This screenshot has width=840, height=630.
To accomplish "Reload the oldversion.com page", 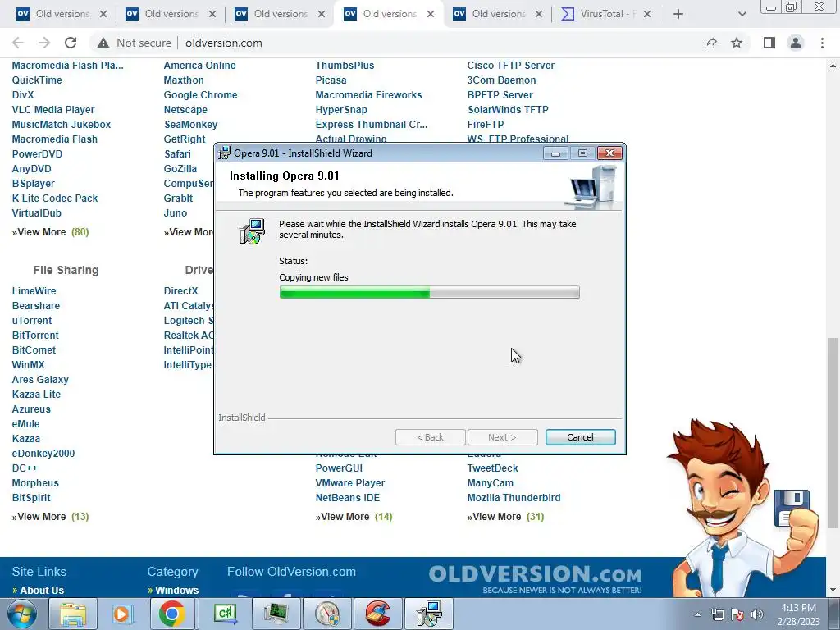I will 71,43.
